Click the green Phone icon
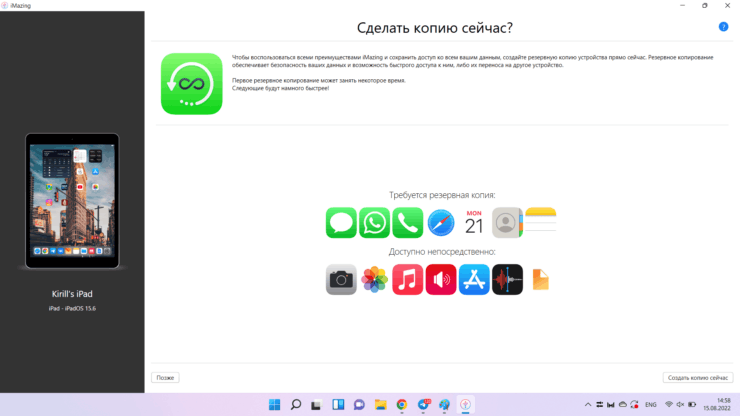The width and height of the screenshot is (740, 416). pos(408,222)
